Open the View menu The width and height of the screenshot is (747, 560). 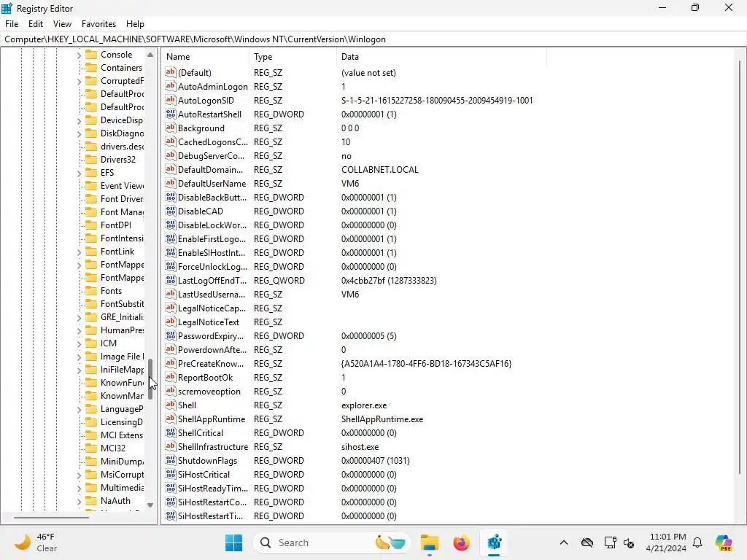tap(62, 24)
